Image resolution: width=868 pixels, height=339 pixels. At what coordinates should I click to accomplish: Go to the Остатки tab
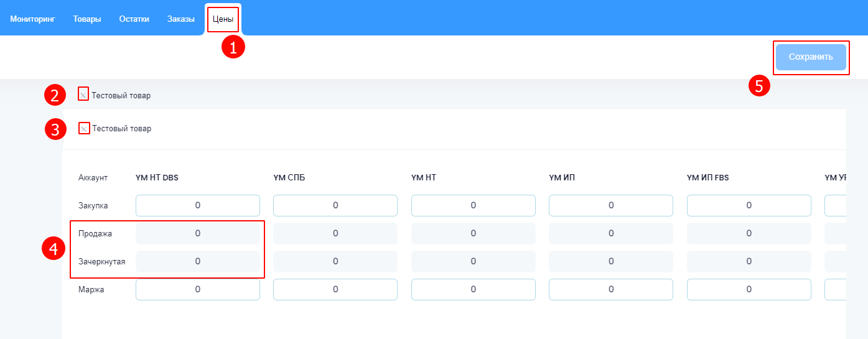coord(134,19)
